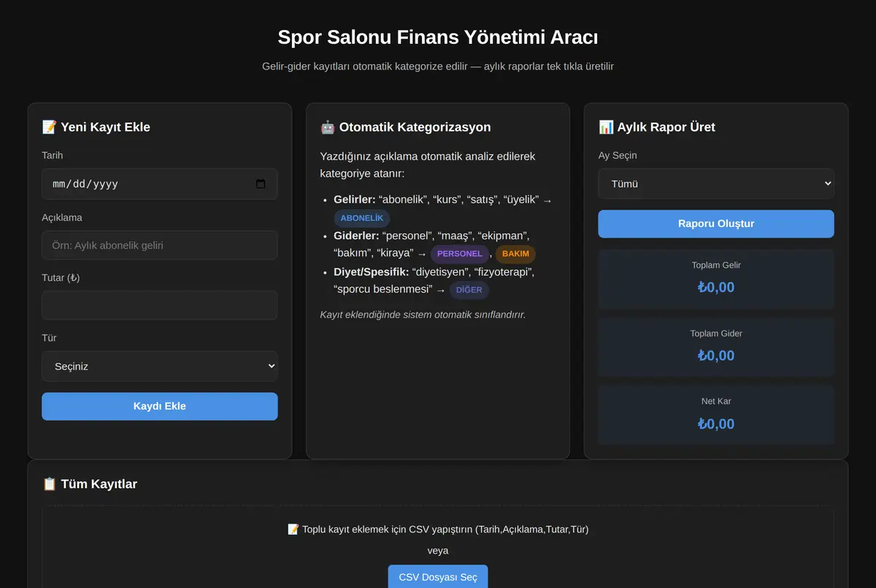Select the Toplam Gider summary card
The image size is (876, 588).
(x=716, y=347)
